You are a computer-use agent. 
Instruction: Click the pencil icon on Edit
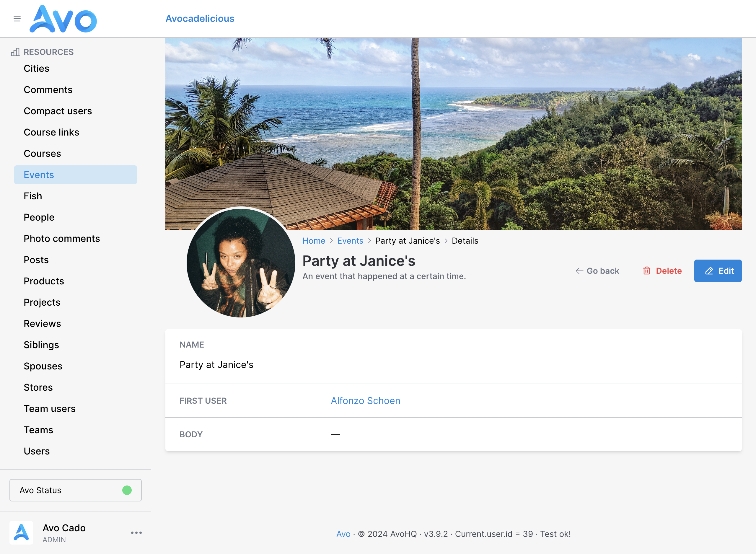coord(709,271)
